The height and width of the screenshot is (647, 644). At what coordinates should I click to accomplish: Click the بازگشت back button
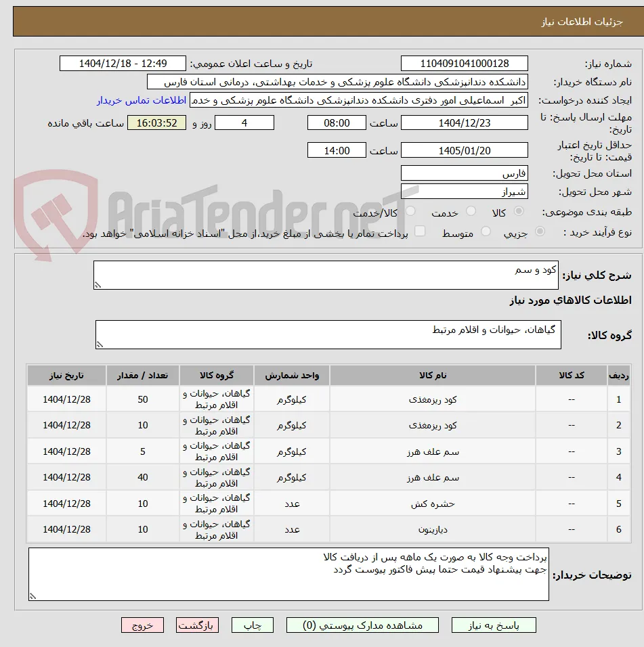(x=197, y=625)
